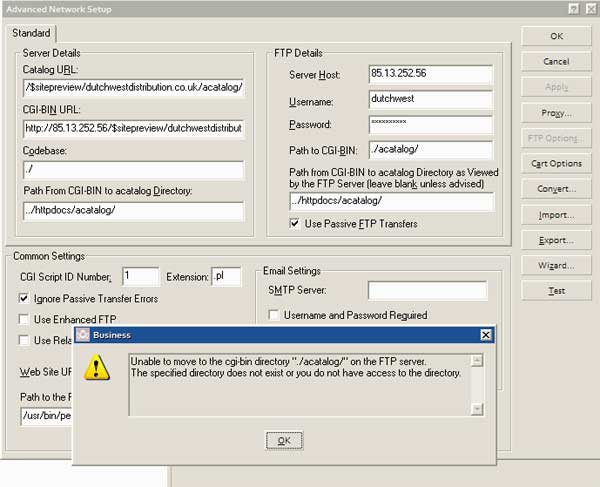This screenshot has height=487, width=600.
Task: Click the Catalog URL text field
Action: click(x=133, y=87)
